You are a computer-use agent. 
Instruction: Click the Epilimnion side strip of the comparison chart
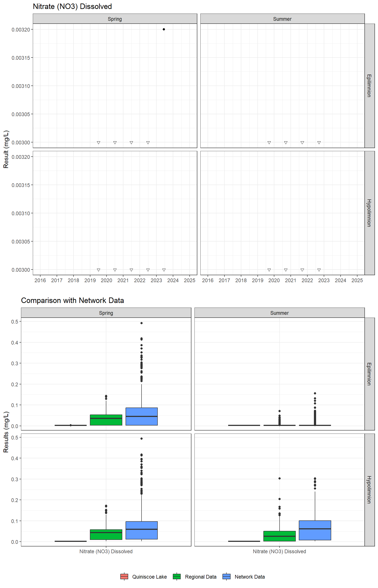tap(369, 374)
